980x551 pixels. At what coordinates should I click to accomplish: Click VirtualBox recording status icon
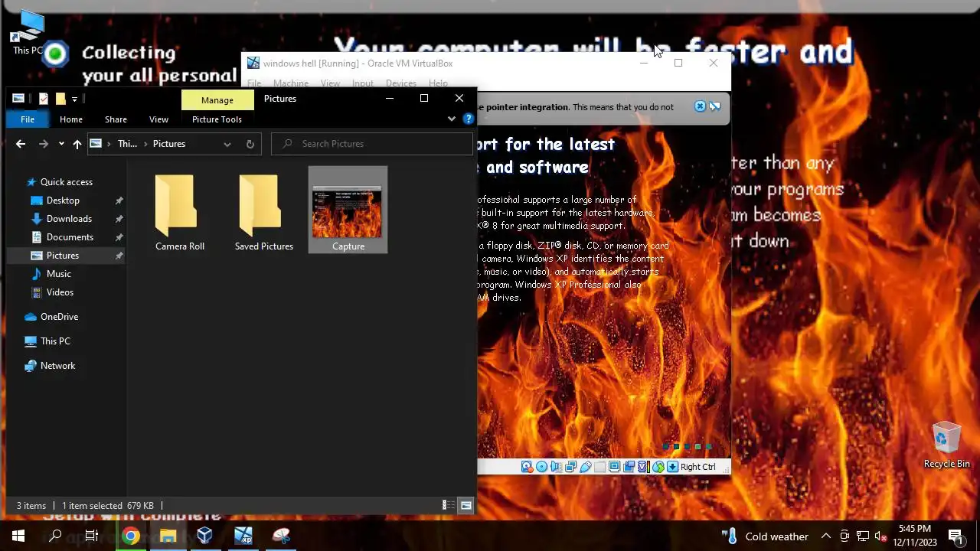(x=629, y=467)
